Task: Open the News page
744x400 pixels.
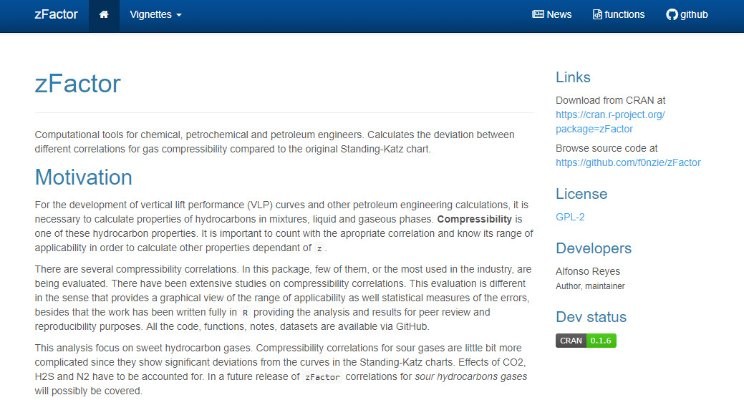Action: tap(552, 15)
